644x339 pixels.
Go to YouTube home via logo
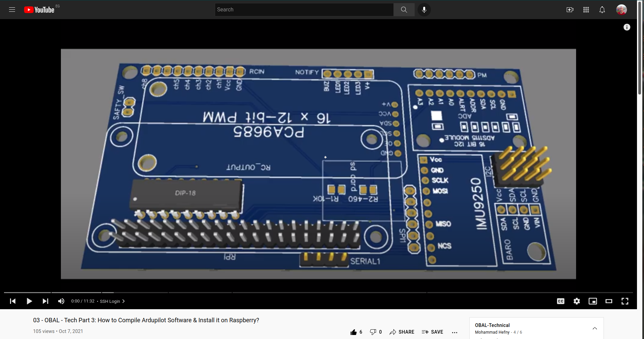39,10
